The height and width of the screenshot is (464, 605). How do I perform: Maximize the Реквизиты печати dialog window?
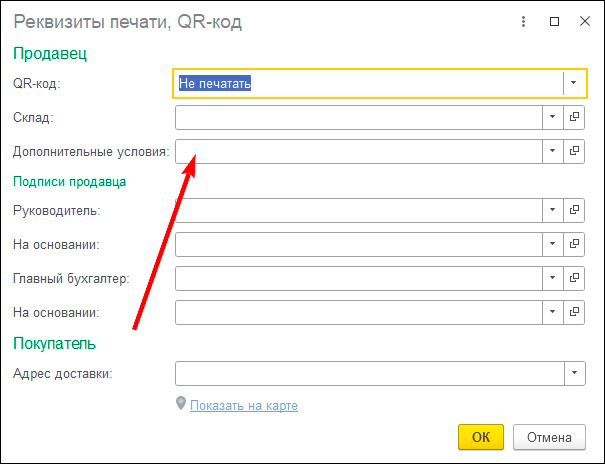point(554,21)
